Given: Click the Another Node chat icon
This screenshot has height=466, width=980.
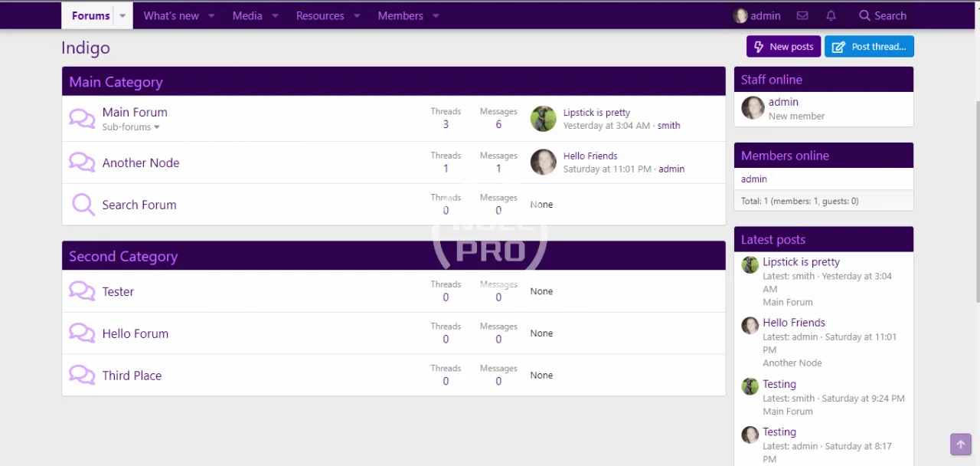Looking at the screenshot, I should (82, 162).
